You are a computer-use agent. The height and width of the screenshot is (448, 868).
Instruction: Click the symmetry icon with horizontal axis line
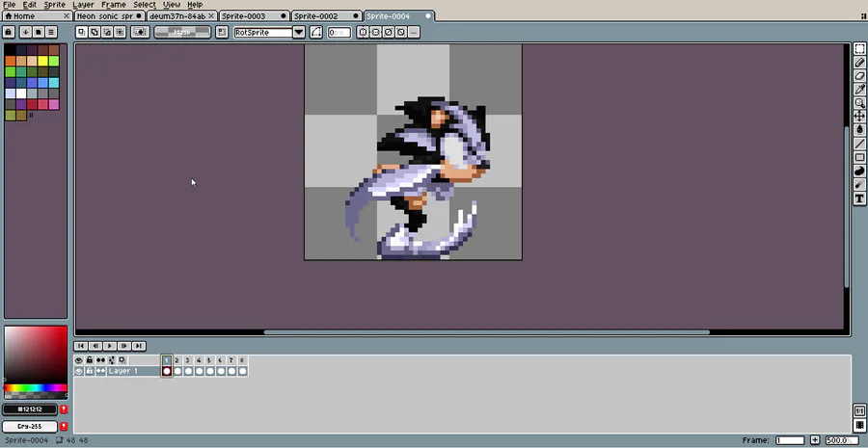click(x=376, y=32)
